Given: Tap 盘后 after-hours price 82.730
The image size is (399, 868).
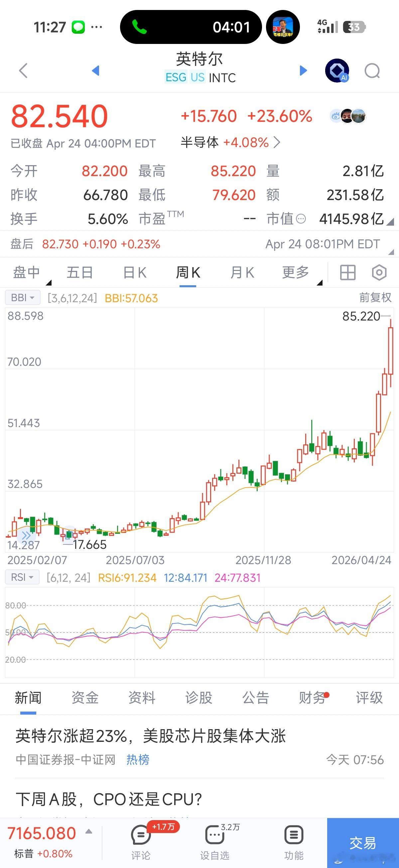Looking at the screenshot, I should tap(60, 244).
